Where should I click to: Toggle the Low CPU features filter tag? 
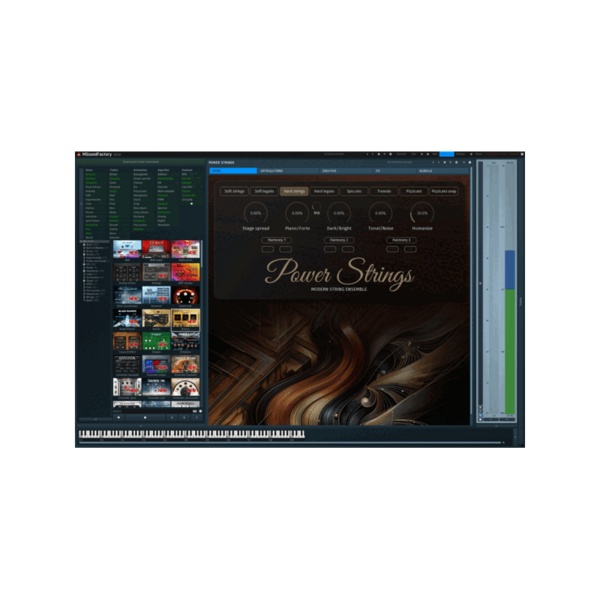click(187, 187)
